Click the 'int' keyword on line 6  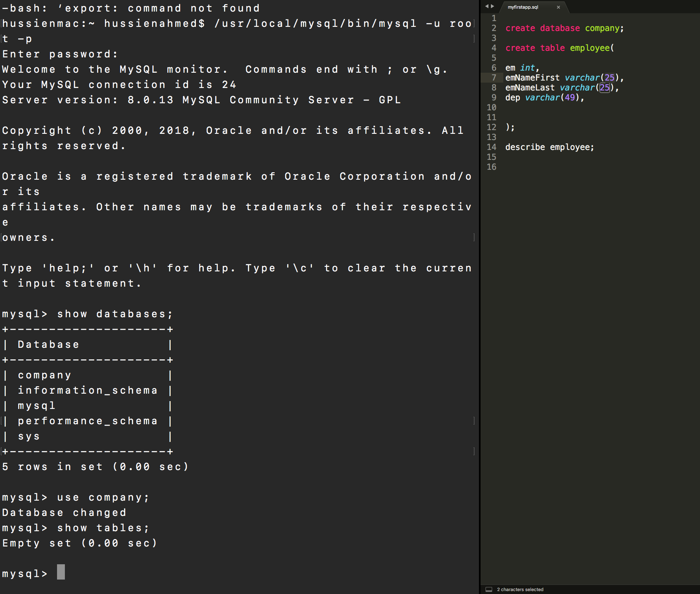527,68
